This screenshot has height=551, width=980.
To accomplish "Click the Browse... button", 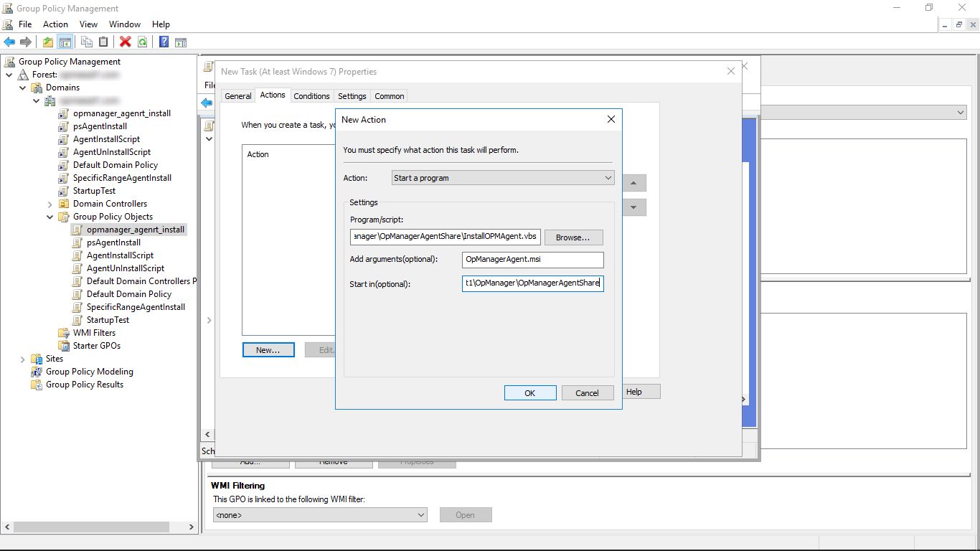I will point(573,237).
